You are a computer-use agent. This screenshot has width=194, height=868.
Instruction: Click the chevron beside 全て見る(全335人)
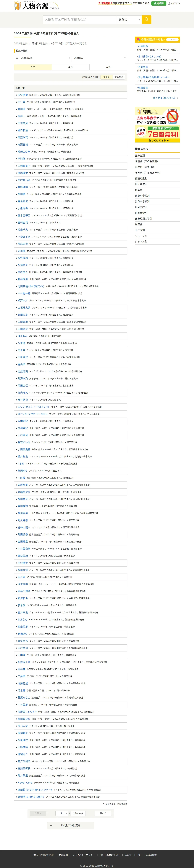point(178,98)
